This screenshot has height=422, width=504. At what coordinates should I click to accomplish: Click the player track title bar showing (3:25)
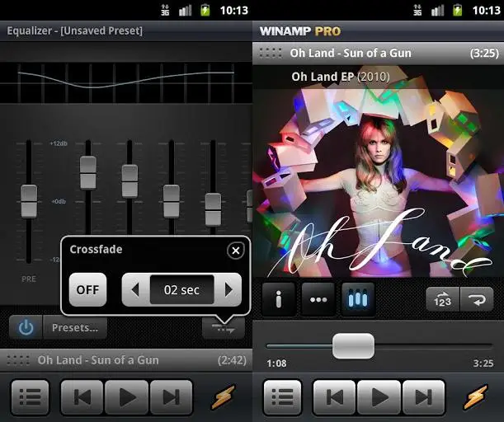coord(379,53)
